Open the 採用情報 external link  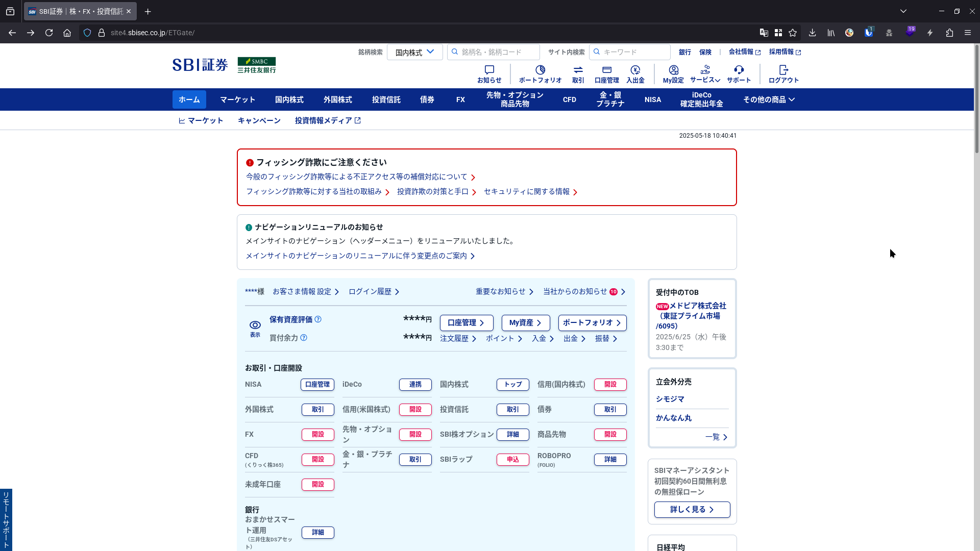click(x=785, y=52)
